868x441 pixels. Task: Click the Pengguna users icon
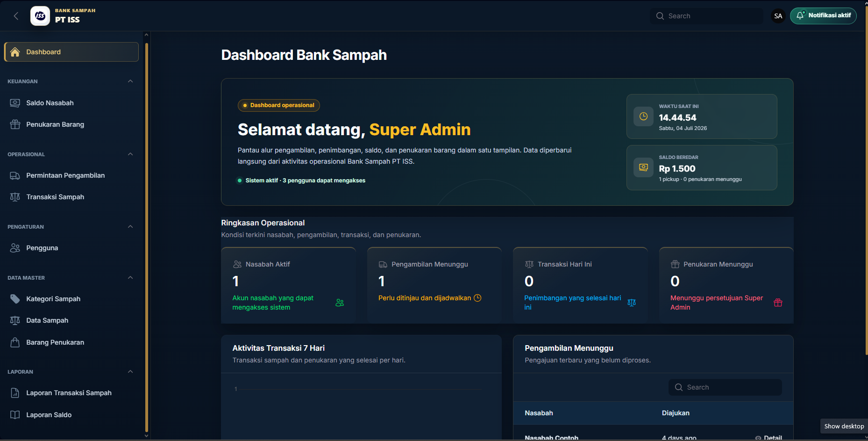[15, 248]
